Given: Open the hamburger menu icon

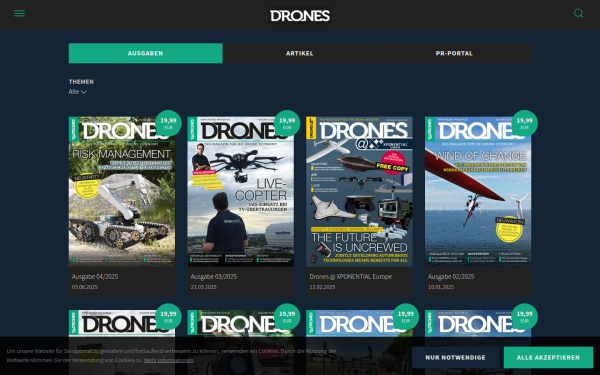Looking at the screenshot, I should (x=20, y=13).
